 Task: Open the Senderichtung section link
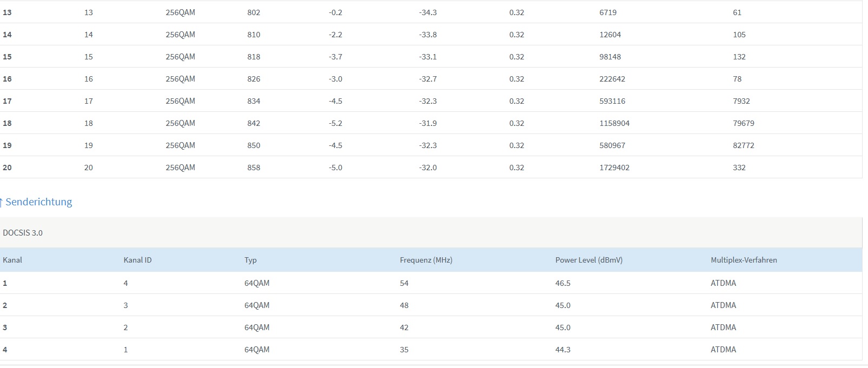pyautogui.click(x=38, y=202)
